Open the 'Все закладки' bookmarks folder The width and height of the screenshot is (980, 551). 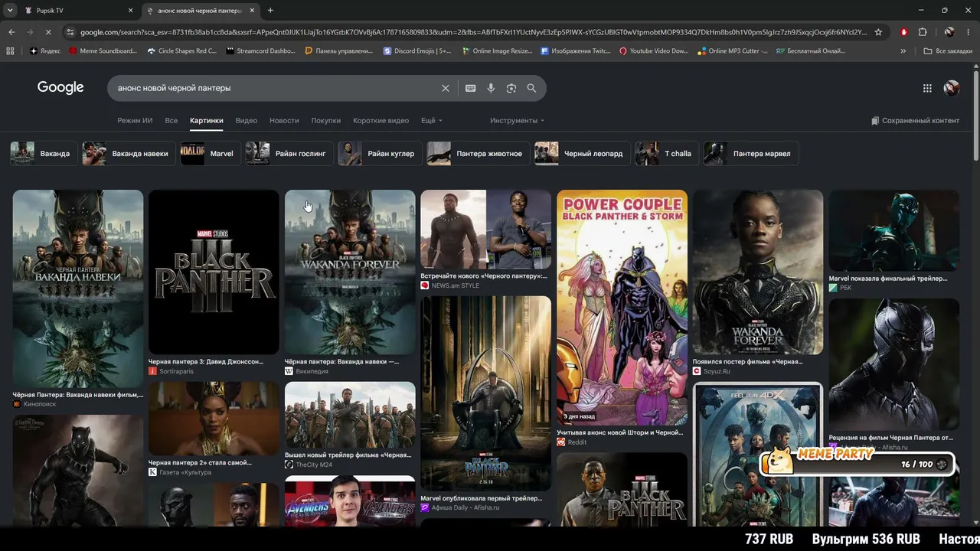948,51
